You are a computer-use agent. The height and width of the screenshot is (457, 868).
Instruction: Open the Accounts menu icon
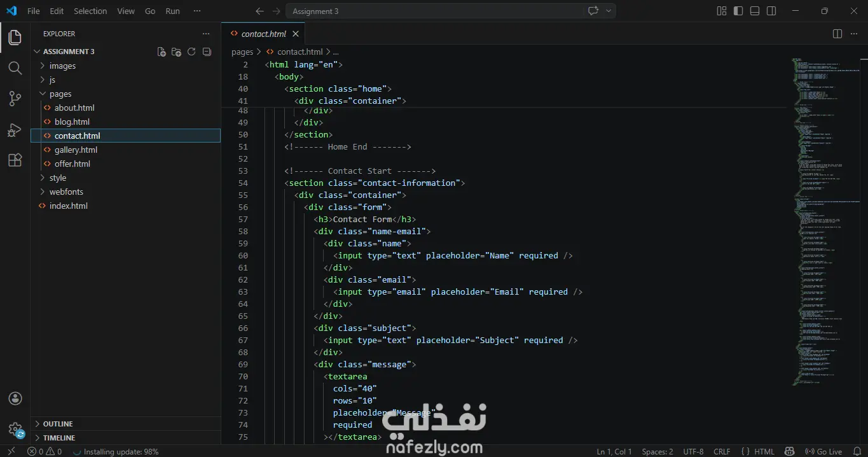point(15,398)
